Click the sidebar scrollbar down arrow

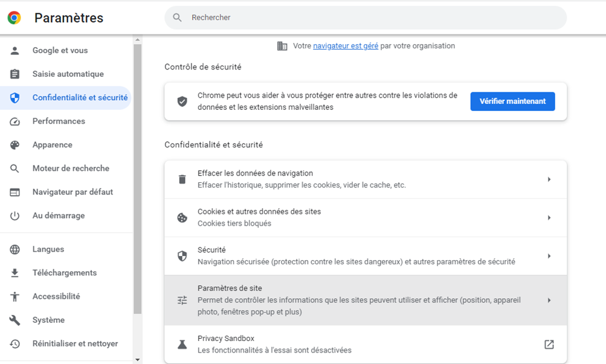137,359
